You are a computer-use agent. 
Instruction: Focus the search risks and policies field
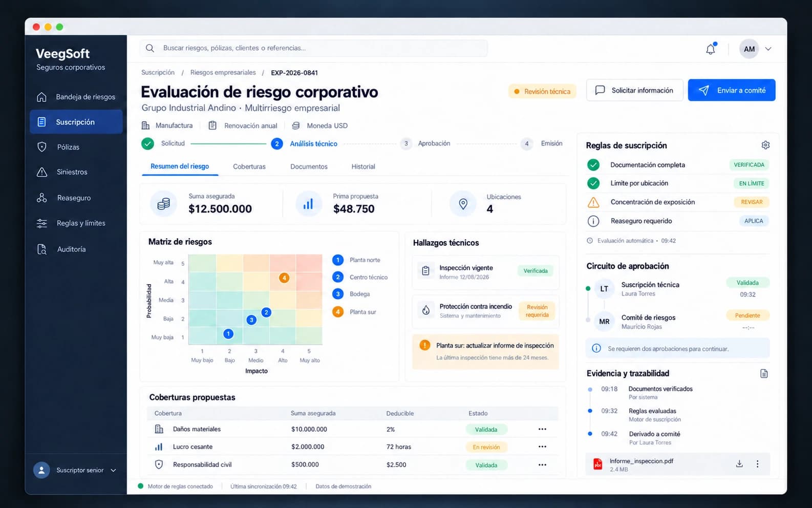(314, 48)
